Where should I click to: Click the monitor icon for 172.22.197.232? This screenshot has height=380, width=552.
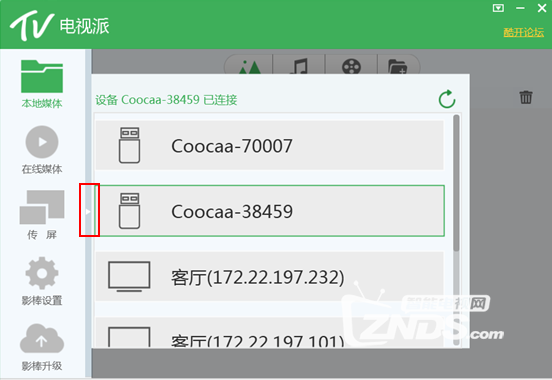click(129, 276)
